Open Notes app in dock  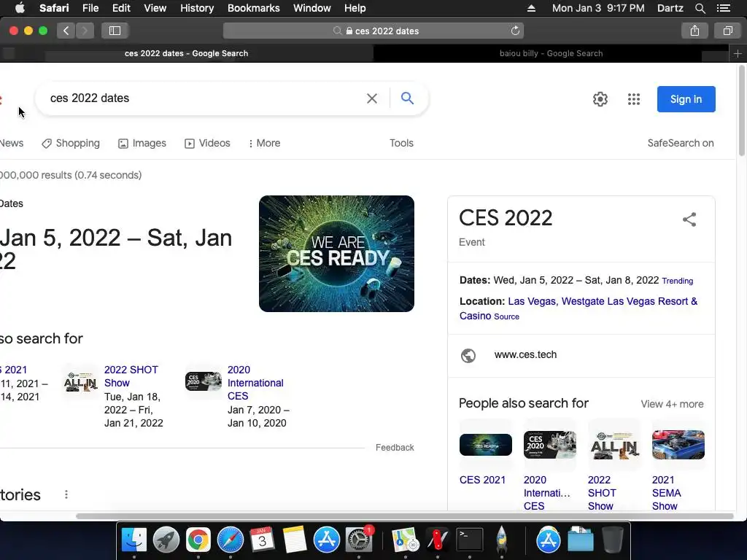295,540
